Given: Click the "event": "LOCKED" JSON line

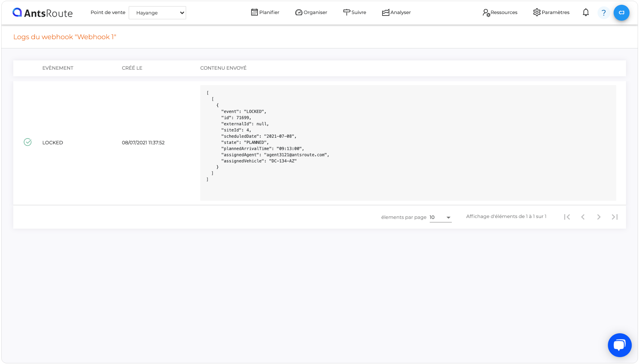Looking at the screenshot, I should (x=244, y=112).
